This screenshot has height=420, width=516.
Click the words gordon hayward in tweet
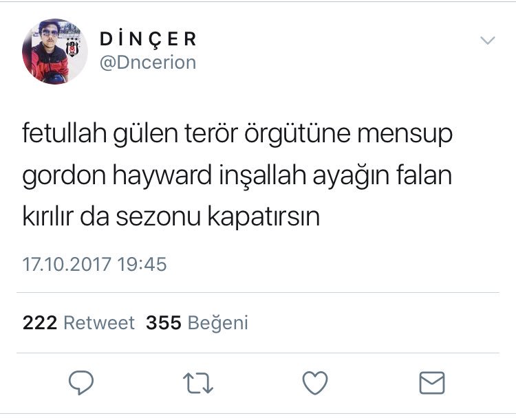(x=116, y=176)
